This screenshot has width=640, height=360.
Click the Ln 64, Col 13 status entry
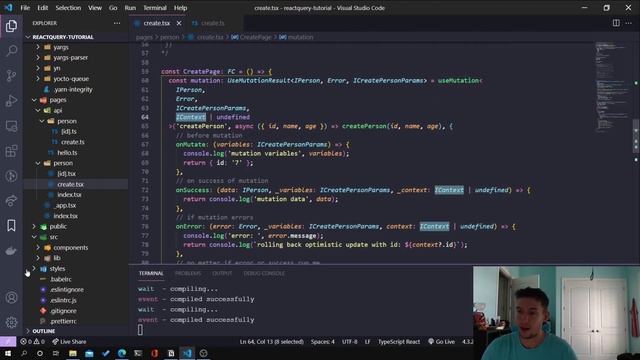coord(271,342)
